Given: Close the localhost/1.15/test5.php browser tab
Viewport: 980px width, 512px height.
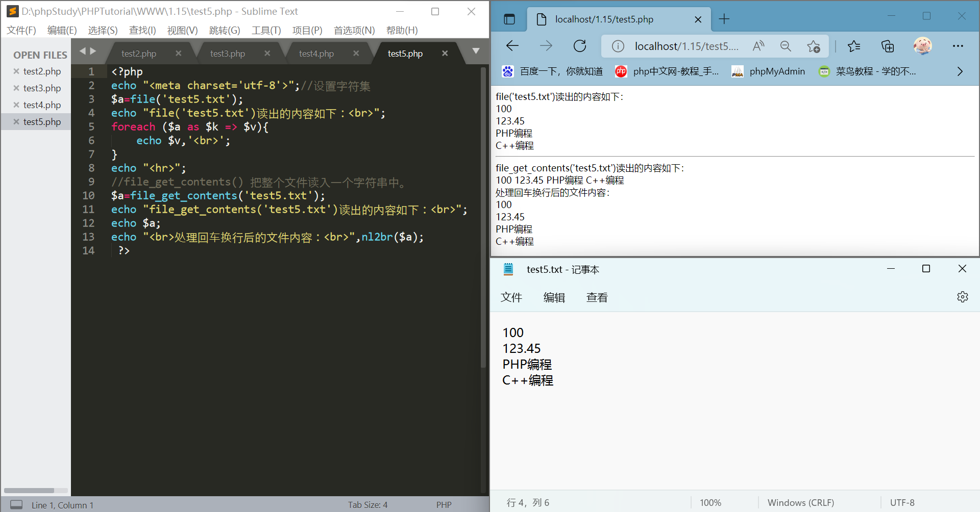Looking at the screenshot, I should tap(698, 19).
